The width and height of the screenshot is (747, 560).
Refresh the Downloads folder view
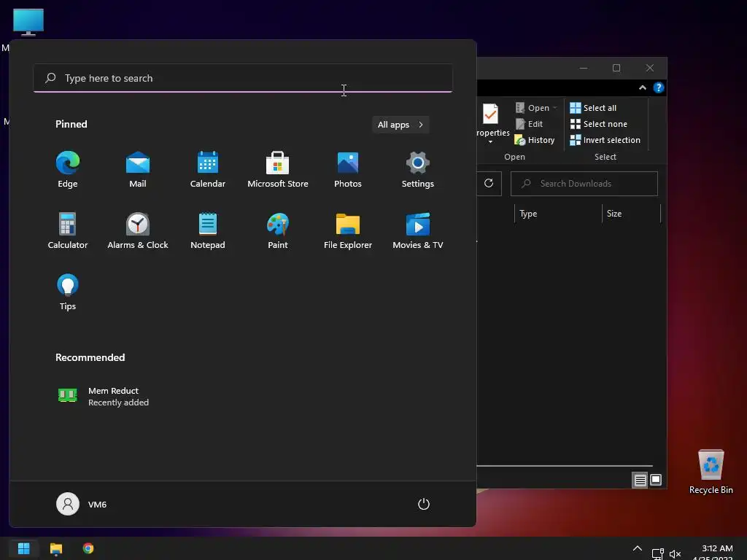pos(489,183)
